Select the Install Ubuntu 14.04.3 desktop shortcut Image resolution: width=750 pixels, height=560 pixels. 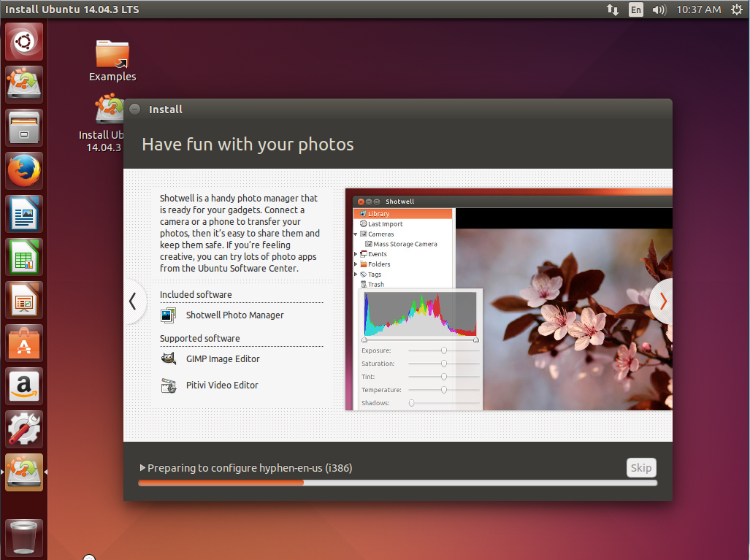pyautogui.click(x=102, y=123)
